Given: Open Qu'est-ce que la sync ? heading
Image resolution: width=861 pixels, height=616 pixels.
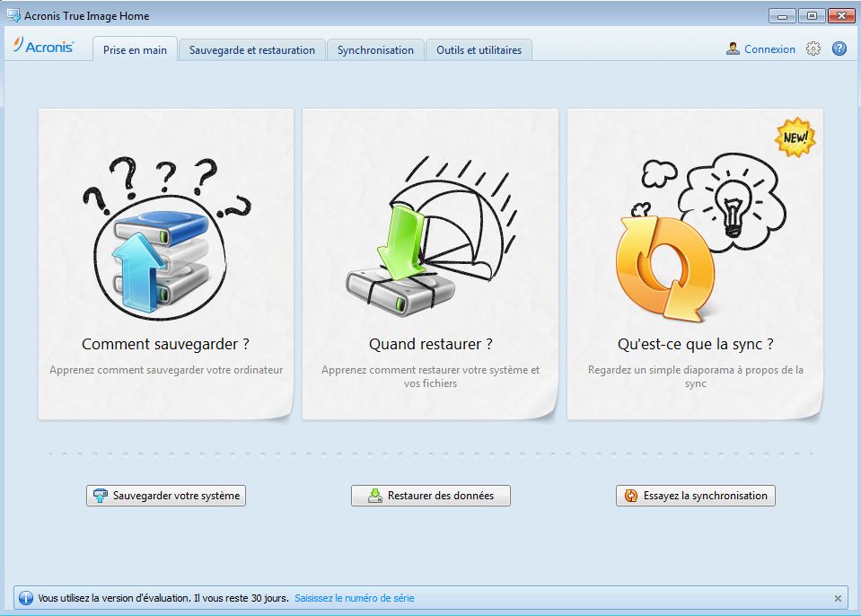Looking at the screenshot, I should pyautogui.click(x=696, y=344).
